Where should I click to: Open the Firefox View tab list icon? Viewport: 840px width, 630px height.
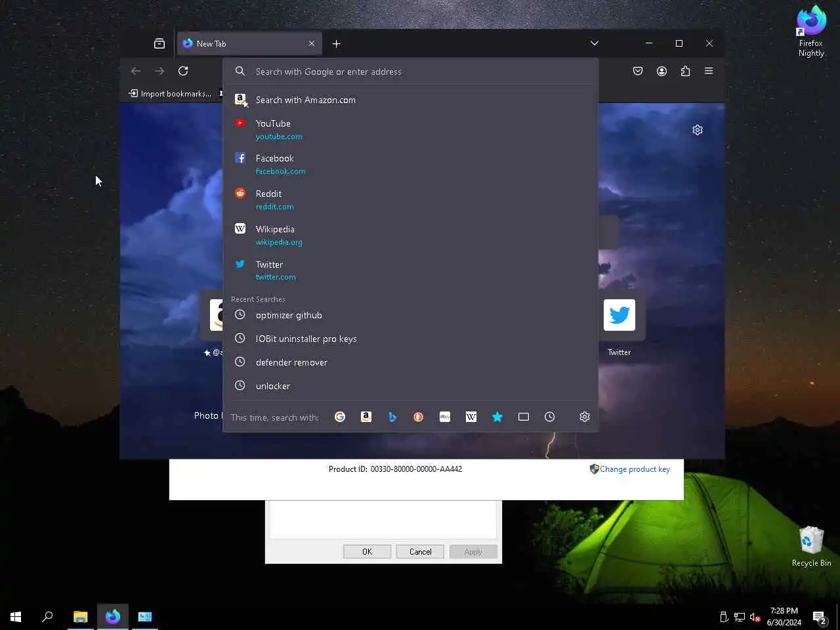[159, 43]
